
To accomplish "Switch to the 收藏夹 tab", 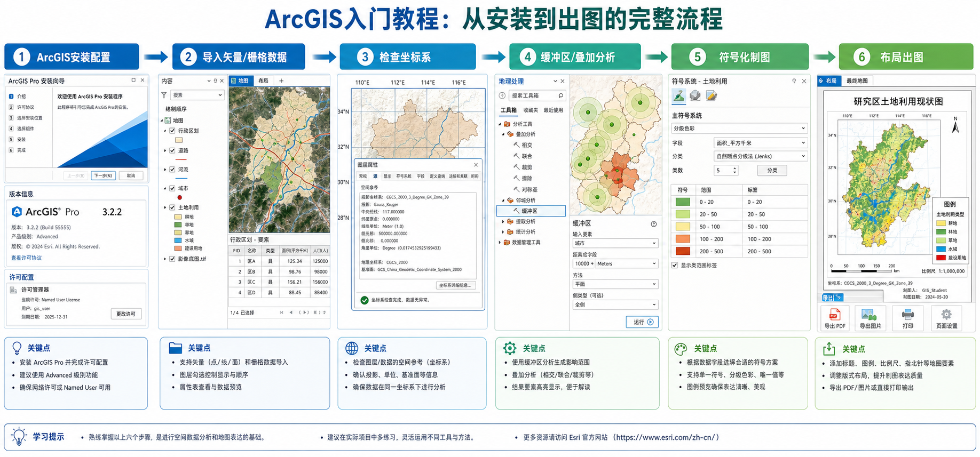I will point(531,110).
